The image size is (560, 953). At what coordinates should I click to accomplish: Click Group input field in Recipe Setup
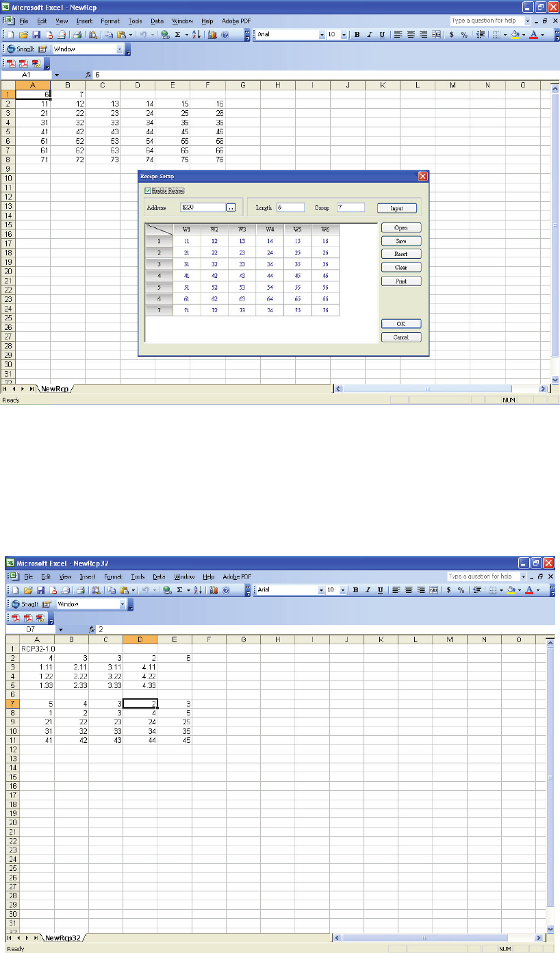point(351,207)
